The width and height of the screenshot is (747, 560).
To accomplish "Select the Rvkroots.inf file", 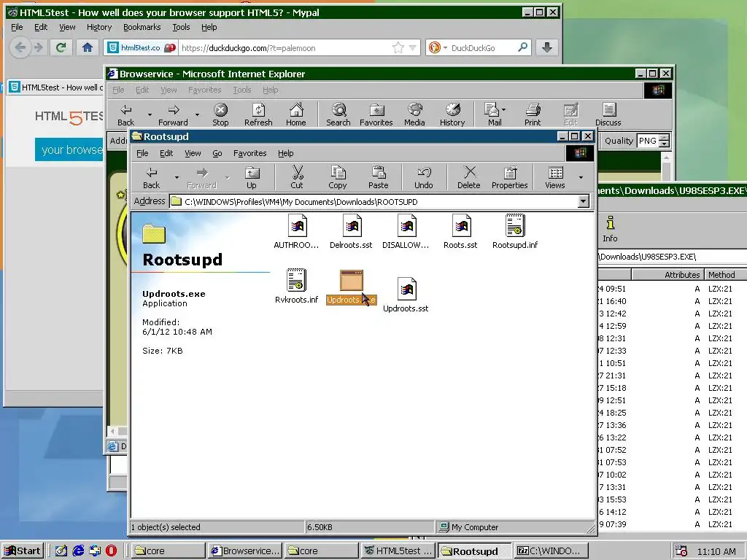I will (296, 286).
